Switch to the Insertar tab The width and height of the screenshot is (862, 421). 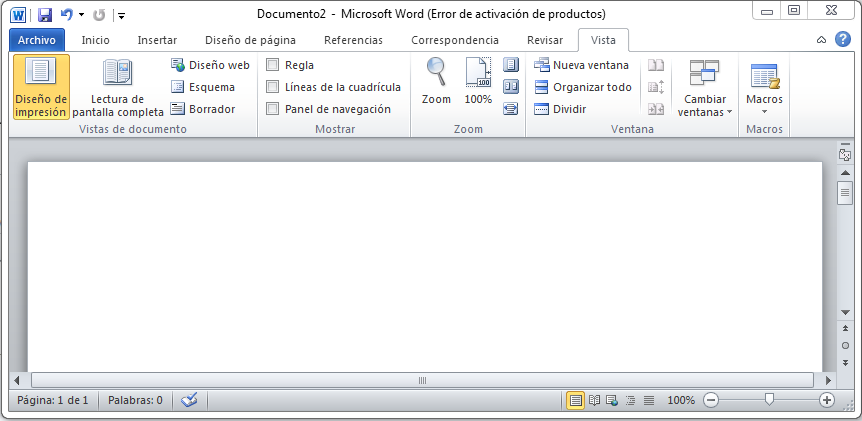tap(157, 40)
